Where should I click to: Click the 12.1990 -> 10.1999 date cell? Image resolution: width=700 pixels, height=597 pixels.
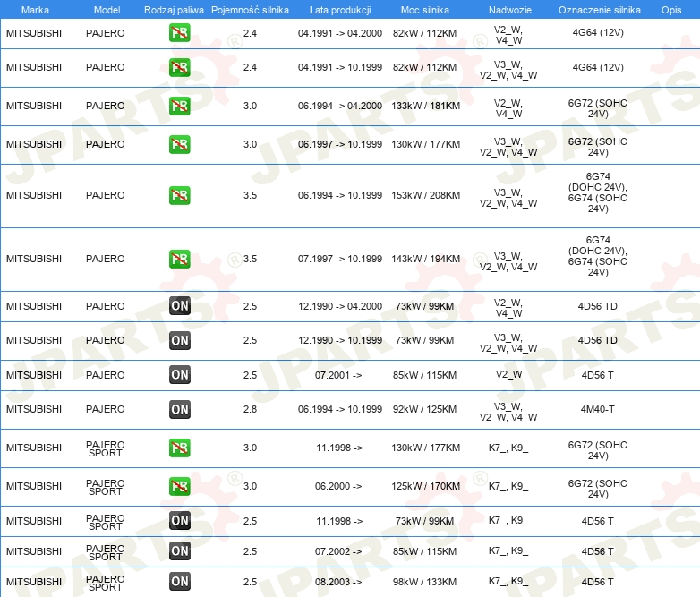340,340
